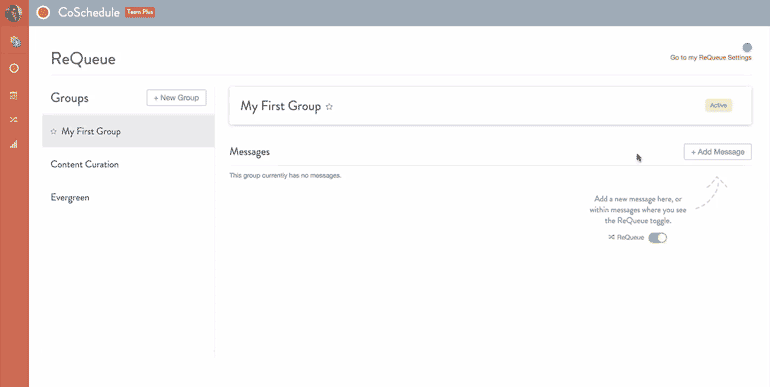This screenshot has height=387, width=770.
Task: Star My First Group in Groups list
Action: 54,132
